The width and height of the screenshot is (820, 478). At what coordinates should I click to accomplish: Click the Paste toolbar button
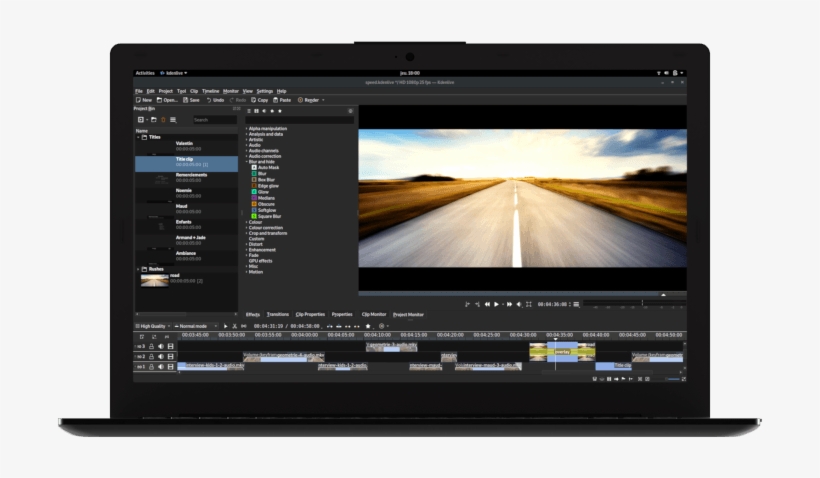pos(282,100)
